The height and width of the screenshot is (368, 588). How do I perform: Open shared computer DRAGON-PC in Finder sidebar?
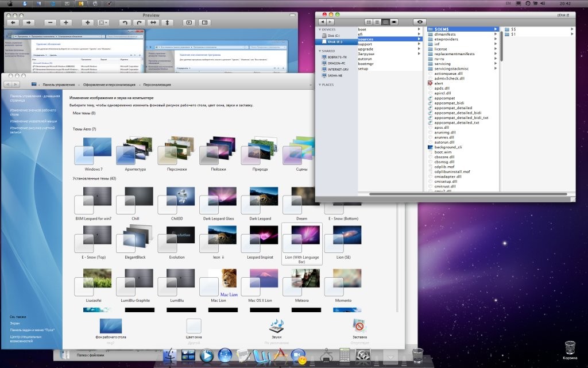click(336, 63)
